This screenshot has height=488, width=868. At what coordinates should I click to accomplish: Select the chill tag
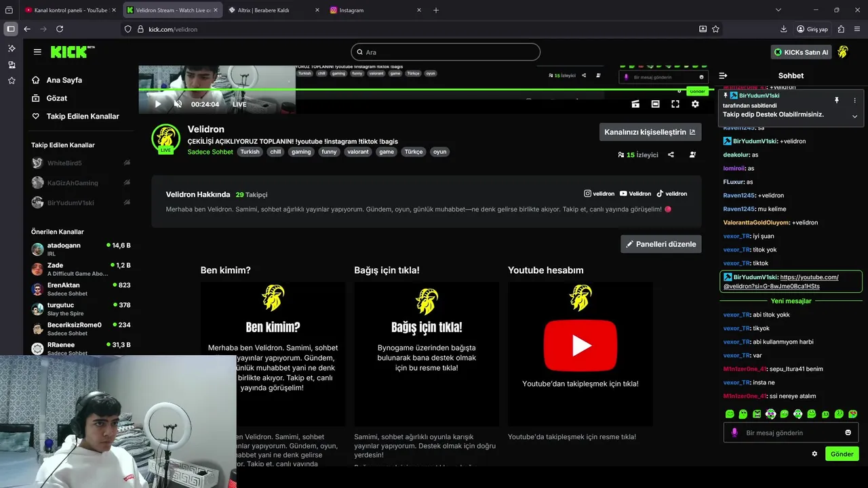[x=275, y=152]
